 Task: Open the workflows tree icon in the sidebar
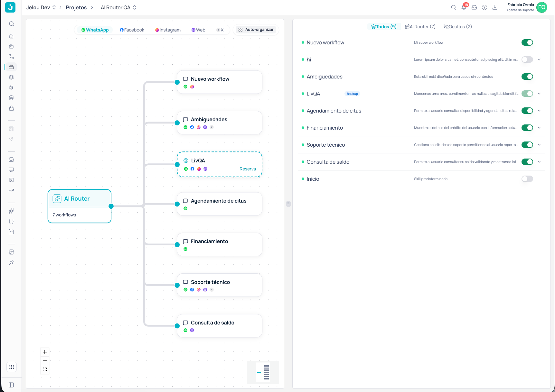click(x=11, y=57)
